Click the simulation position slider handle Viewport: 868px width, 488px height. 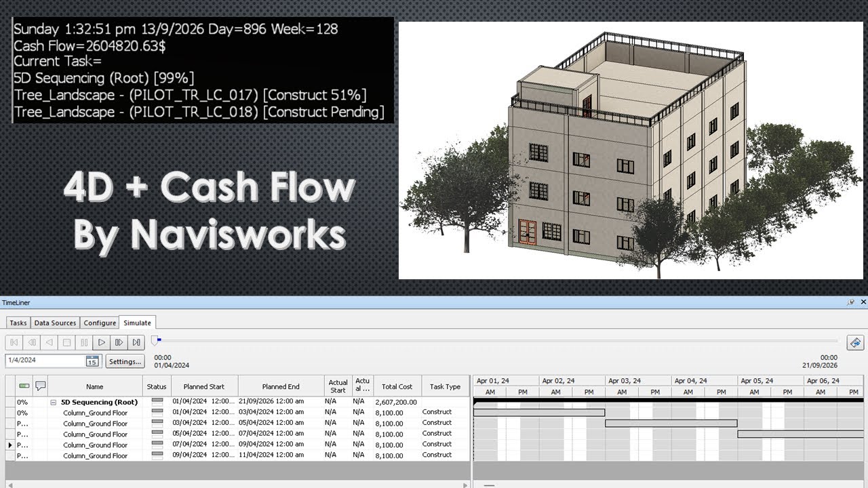(x=156, y=341)
